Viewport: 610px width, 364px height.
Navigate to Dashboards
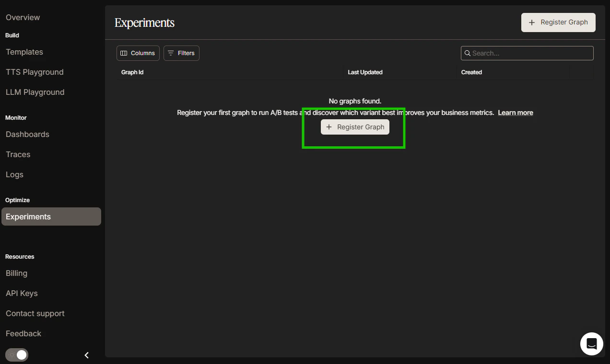point(27,134)
